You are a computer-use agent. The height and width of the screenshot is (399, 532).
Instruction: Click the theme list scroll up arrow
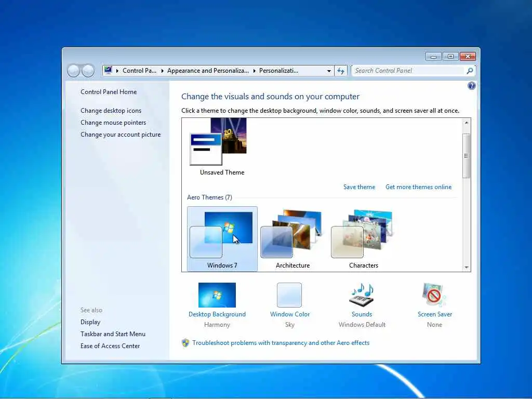click(x=467, y=123)
